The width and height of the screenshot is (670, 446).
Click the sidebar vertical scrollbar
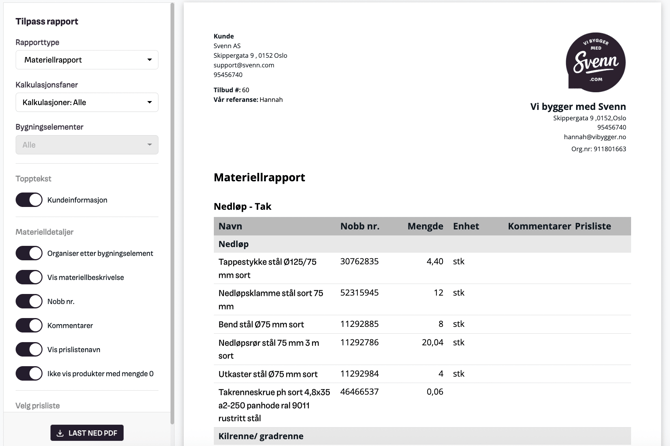[x=174, y=200]
